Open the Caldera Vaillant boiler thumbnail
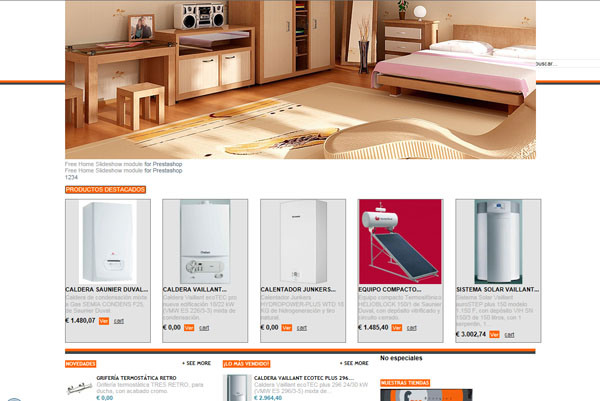The height and width of the screenshot is (401, 600). point(205,242)
